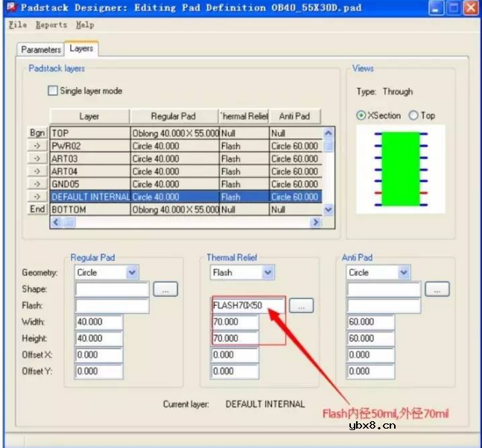Click the Anti Pad column header
This screenshot has width=482, height=448.
click(294, 116)
